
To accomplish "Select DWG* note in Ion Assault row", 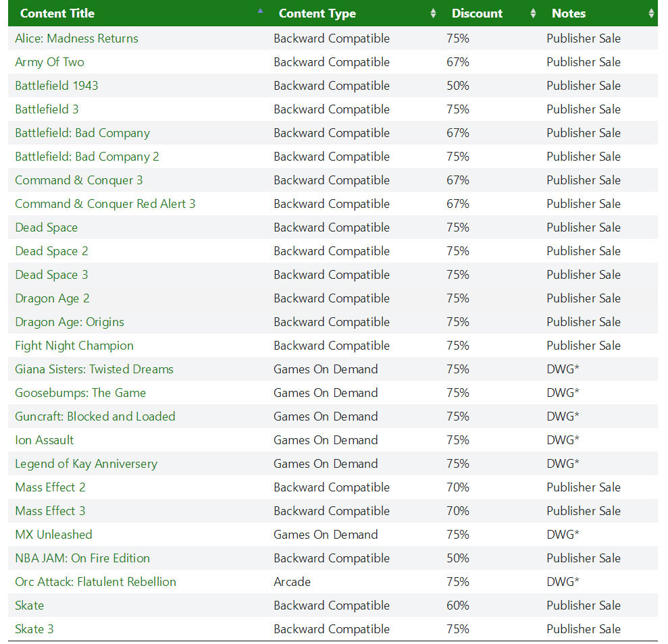I will tap(563, 440).
